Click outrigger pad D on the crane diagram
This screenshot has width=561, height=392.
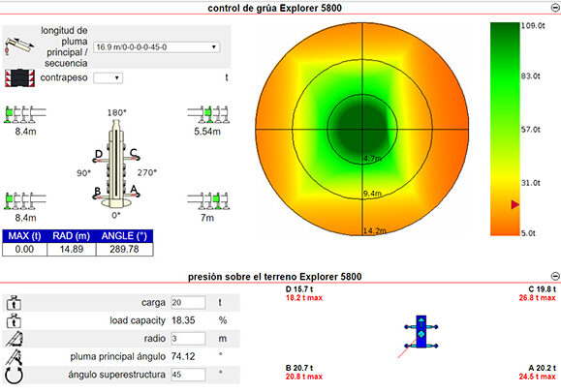(95, 161)
